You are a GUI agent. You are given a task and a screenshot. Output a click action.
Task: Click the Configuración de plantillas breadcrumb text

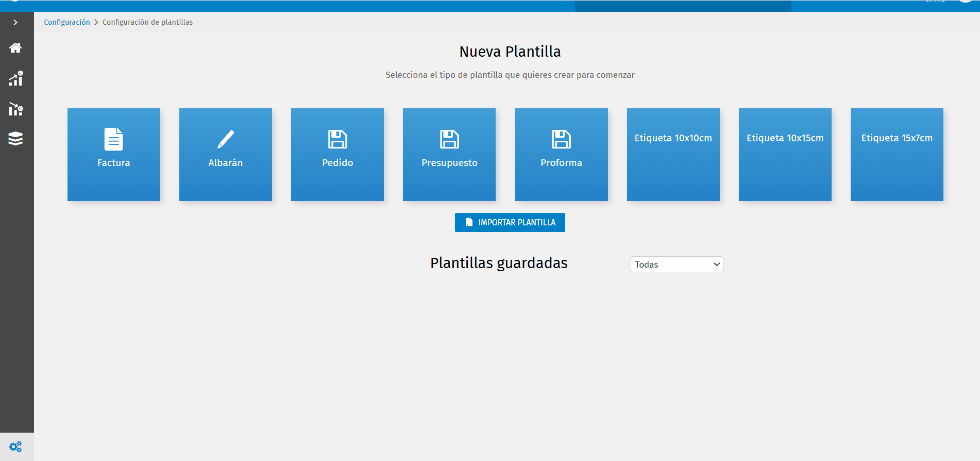coord(148,22)
